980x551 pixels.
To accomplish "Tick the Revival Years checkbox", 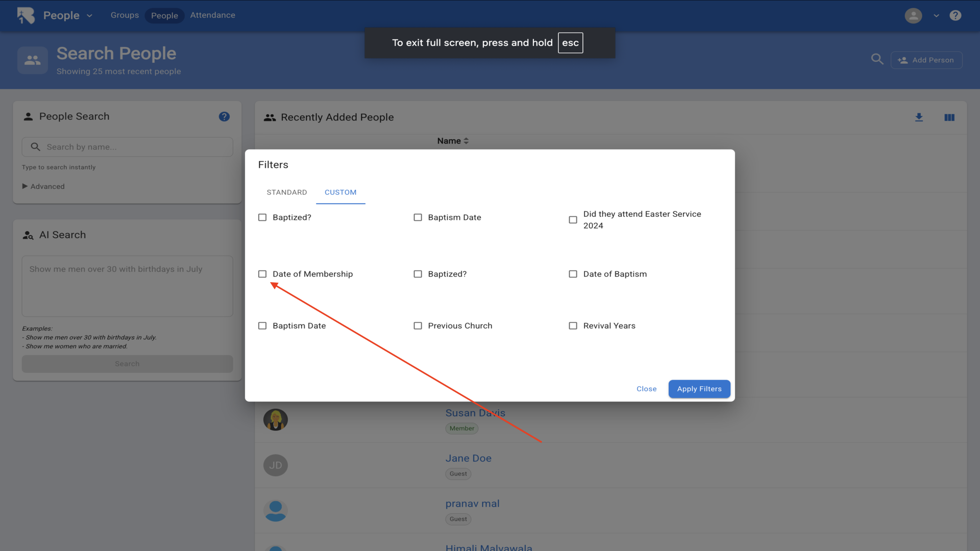I will pyautogui.click(x=573, y=325).
